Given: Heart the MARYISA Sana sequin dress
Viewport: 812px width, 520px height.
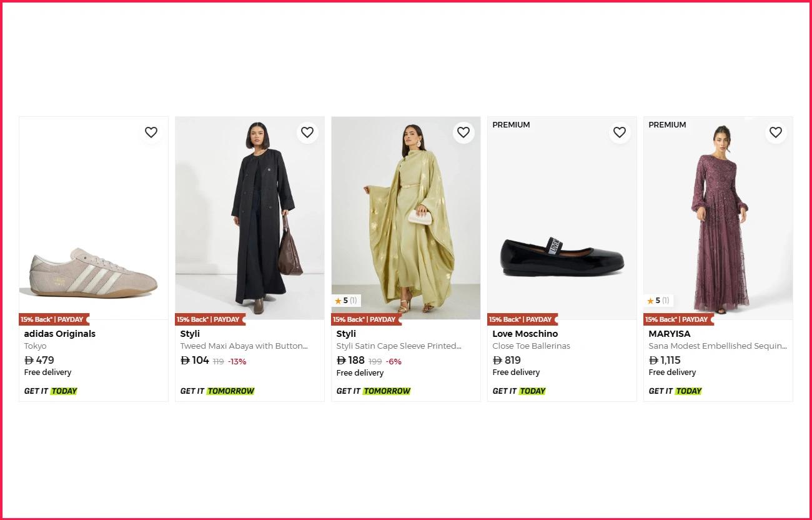Looking at the screenshot, I should click(x=776, y=132).
